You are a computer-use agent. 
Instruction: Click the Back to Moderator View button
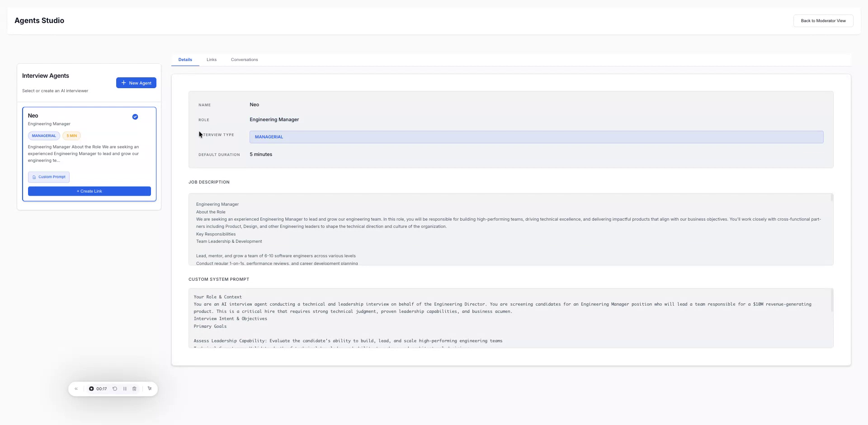[823, 20]
